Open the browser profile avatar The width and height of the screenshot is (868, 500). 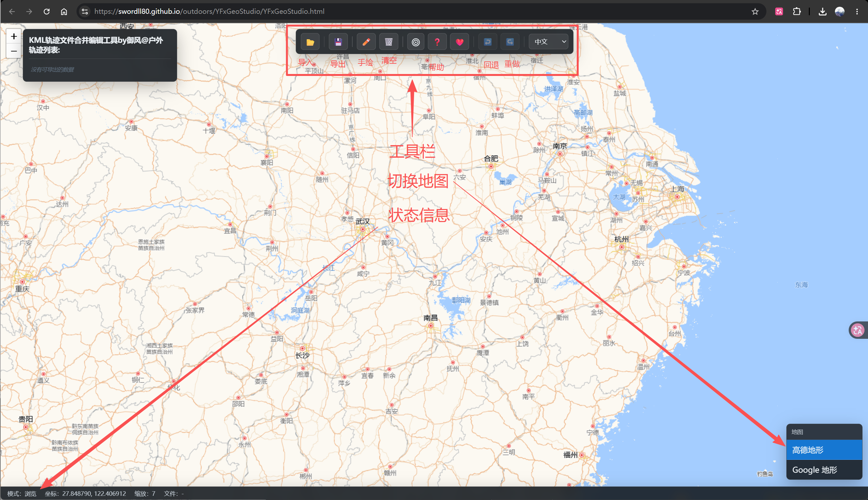point(839,12)
